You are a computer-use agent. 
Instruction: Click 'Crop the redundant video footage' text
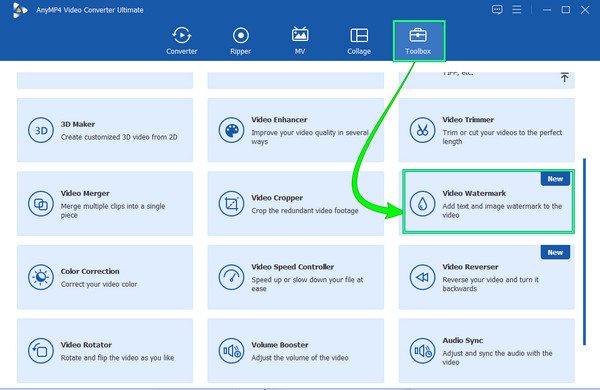[305, 211]
